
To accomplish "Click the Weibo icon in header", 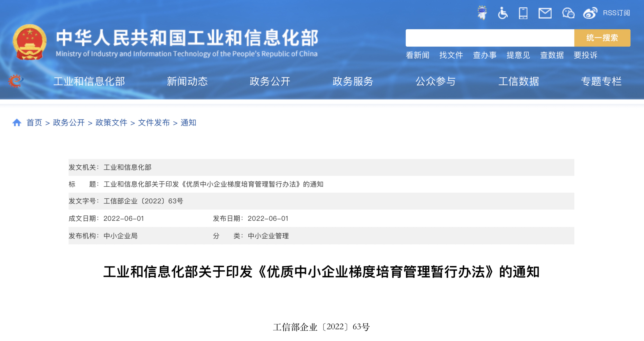I will pos(590,13).
